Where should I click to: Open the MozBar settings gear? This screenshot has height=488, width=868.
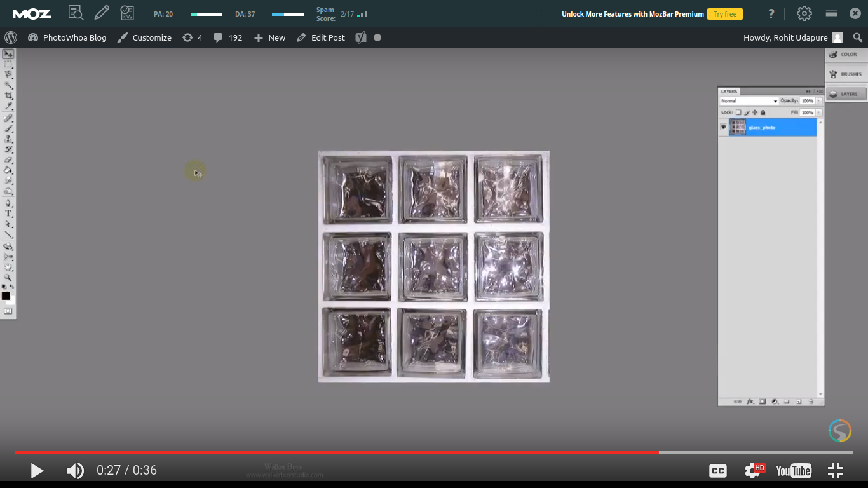point(804,13)
